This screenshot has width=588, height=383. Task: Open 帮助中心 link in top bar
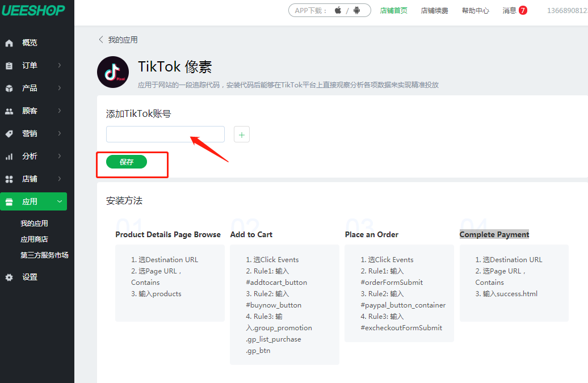tap(476, 10)
